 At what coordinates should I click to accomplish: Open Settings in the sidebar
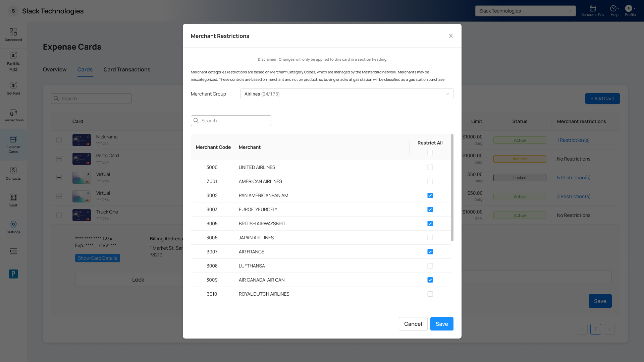coord(13,227)
